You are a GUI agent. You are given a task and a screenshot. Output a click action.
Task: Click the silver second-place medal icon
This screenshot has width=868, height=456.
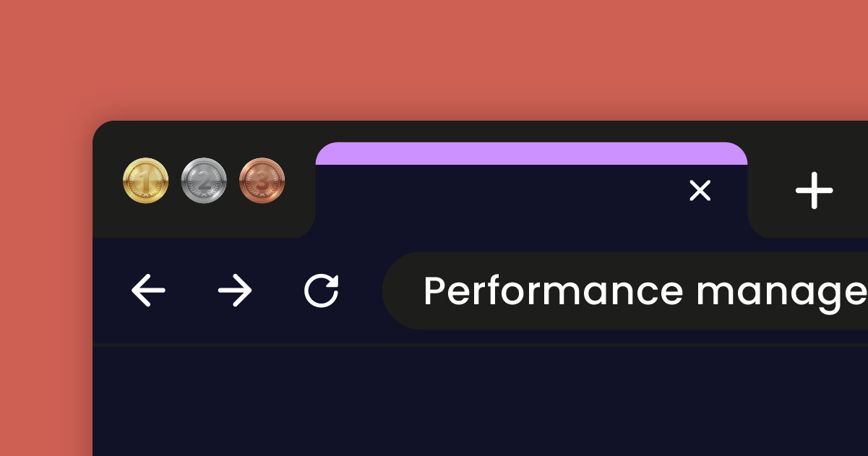click(x=204, y=181)
